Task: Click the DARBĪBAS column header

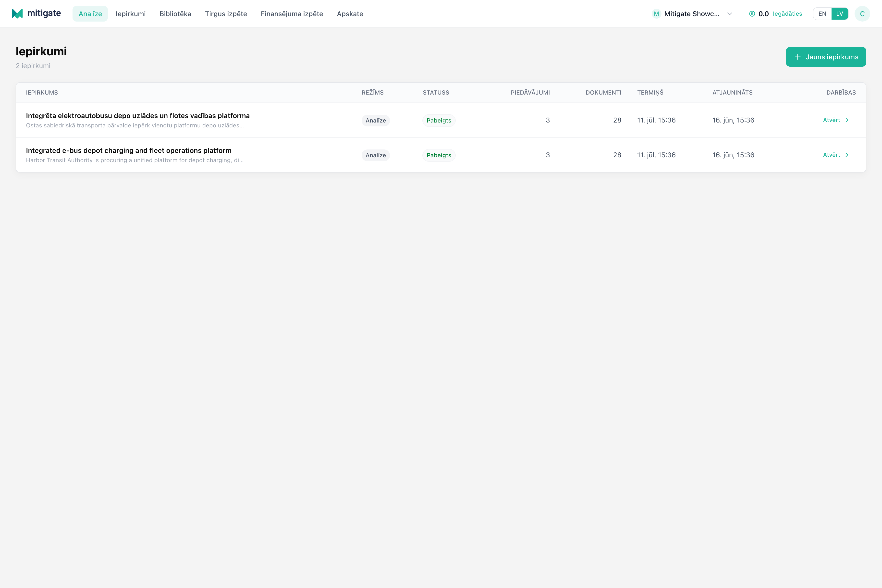Action: 841,93
